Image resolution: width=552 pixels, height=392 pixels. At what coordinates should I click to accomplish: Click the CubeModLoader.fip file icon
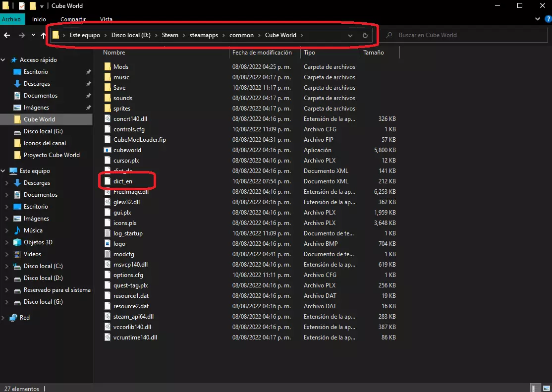(x=108, y=139)
